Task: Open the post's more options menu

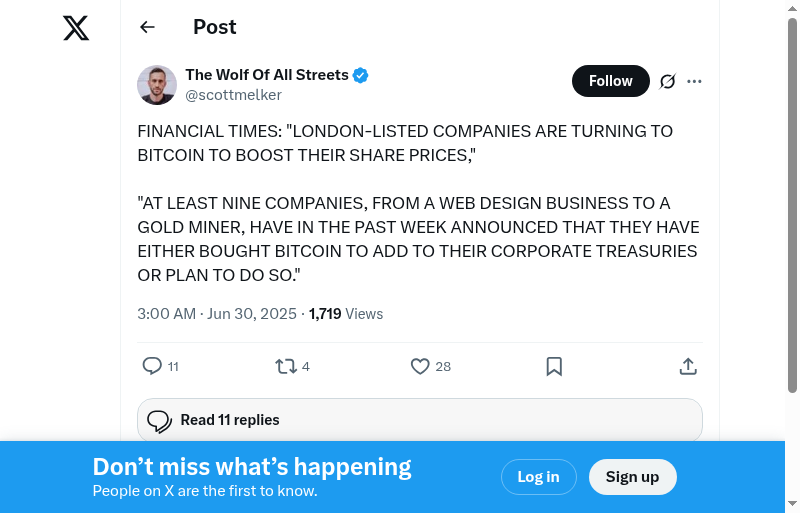Action: coord(695,81)
